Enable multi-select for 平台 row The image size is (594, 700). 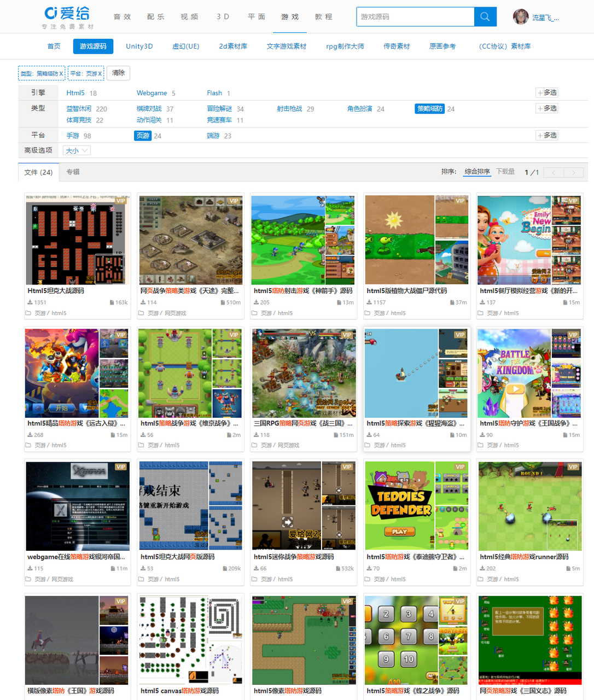click(547, 135)
